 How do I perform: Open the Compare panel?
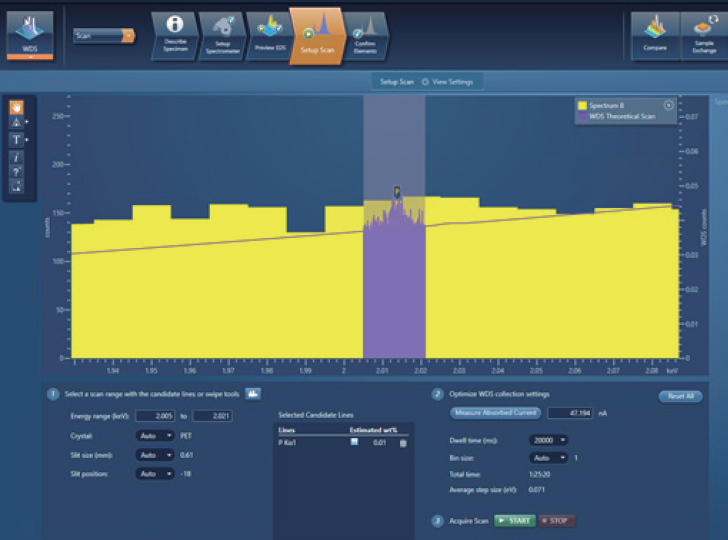tap(656, 35)
